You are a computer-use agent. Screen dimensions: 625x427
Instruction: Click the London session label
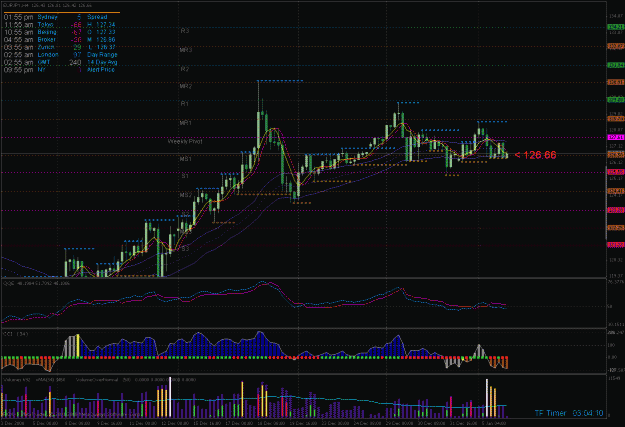click(48, 55)
